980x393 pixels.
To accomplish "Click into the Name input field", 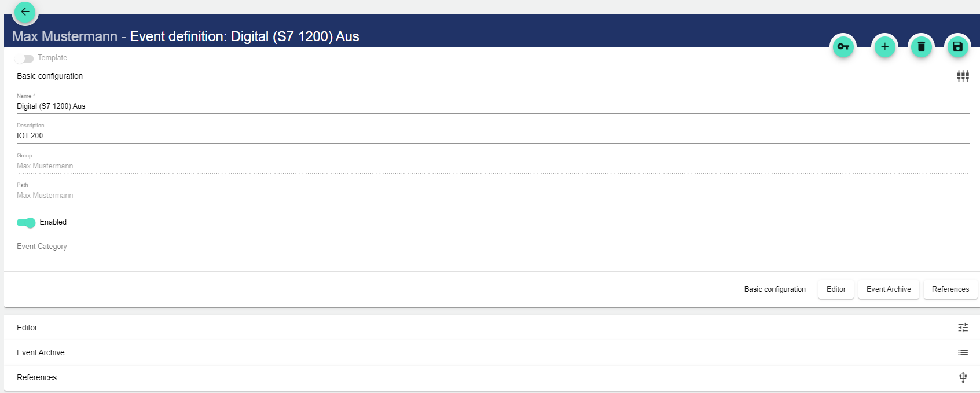I will [x=492, y=106].
